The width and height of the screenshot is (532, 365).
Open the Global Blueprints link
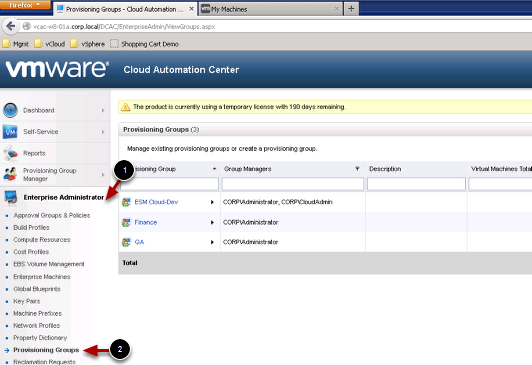click(37, 289)
